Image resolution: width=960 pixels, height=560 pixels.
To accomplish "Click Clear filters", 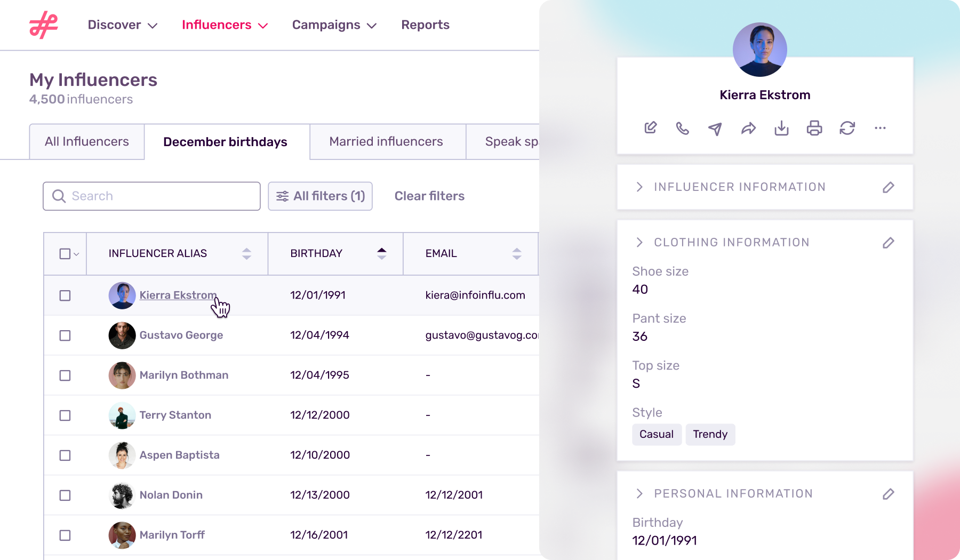I will (x=429, y=196).
